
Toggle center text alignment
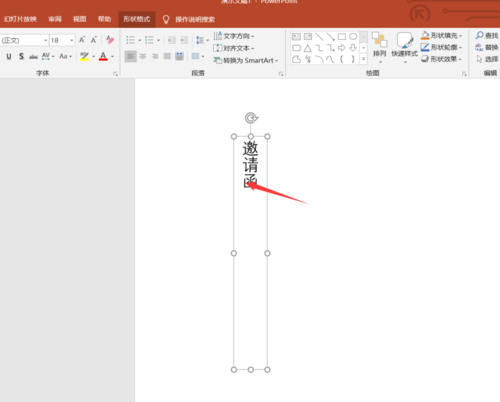(143, 56)
